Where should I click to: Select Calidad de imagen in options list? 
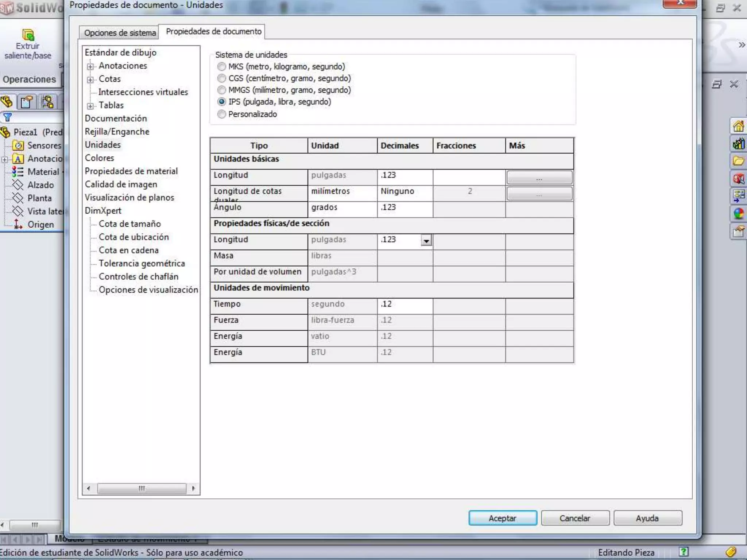coord(121,184)
